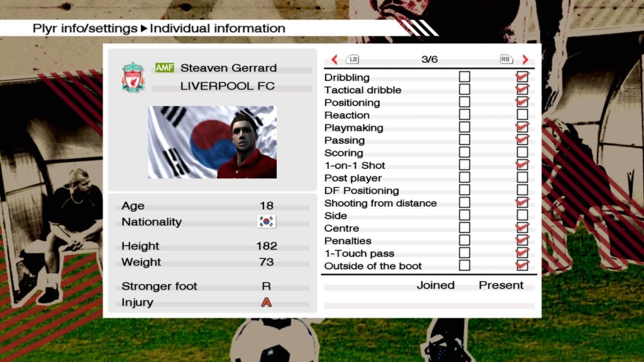This screenshot has height=362, width=644.
Task: Click the 1-Touch pass label
Action: point(359,254)
